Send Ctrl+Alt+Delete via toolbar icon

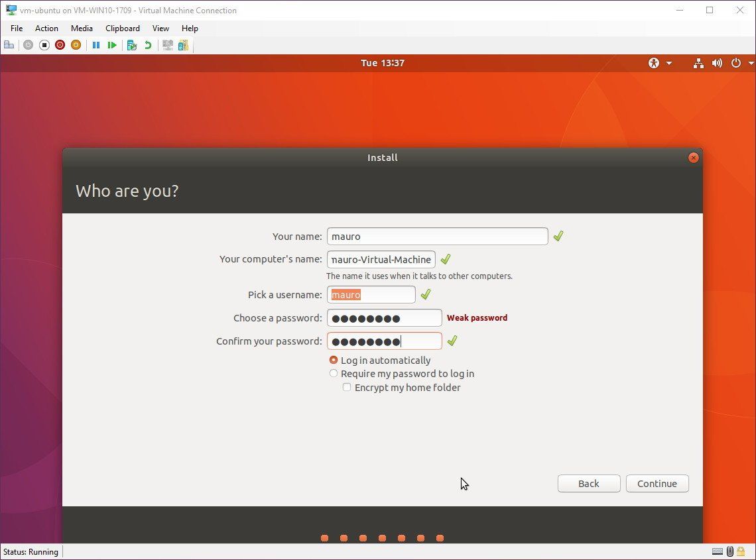coord(9,45)
